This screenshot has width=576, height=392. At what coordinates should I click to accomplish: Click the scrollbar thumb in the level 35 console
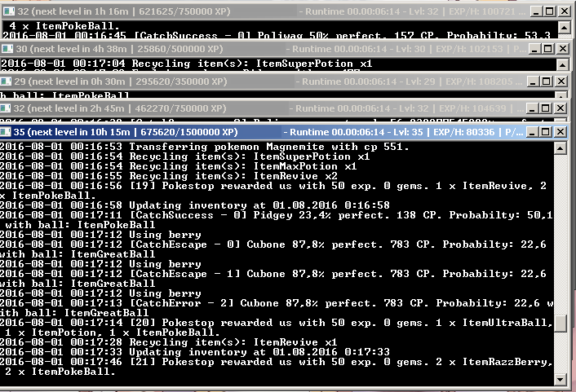point(560,323)
